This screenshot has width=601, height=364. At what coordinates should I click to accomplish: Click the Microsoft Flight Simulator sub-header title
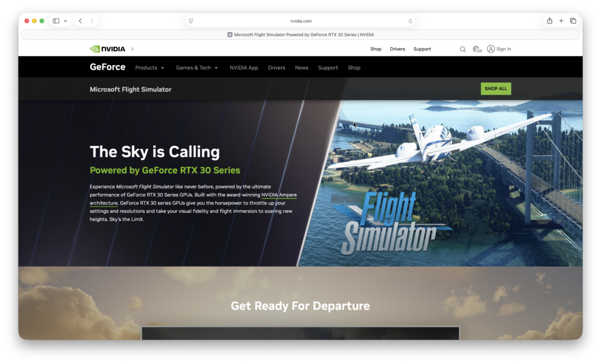click(x=130, y=89)
